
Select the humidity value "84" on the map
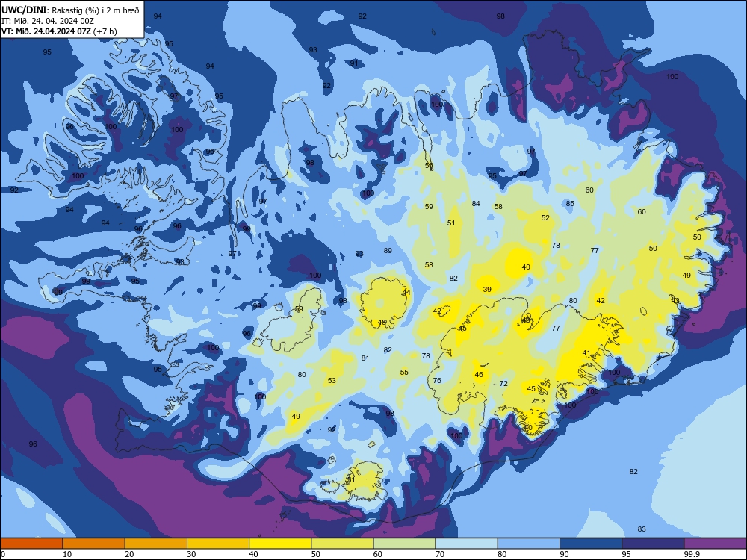tap(475, 204)
